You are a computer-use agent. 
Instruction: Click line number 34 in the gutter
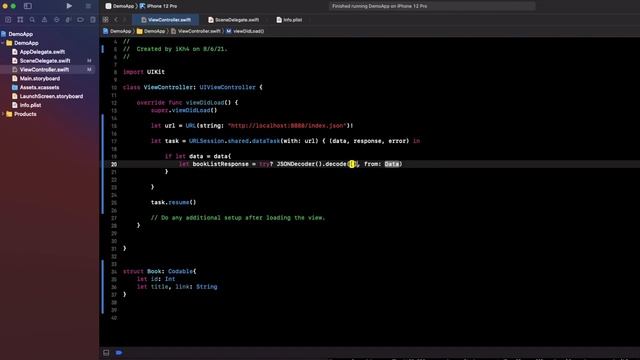(114, 271)
